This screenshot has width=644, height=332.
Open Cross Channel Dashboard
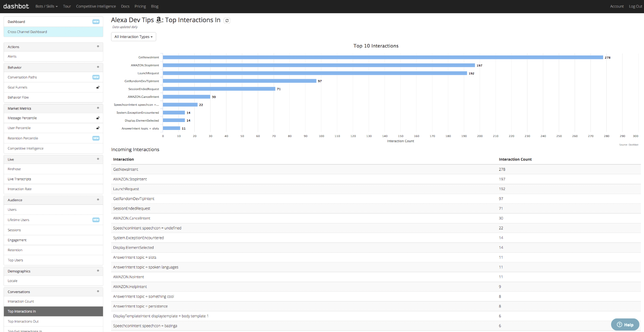[53, 32]
